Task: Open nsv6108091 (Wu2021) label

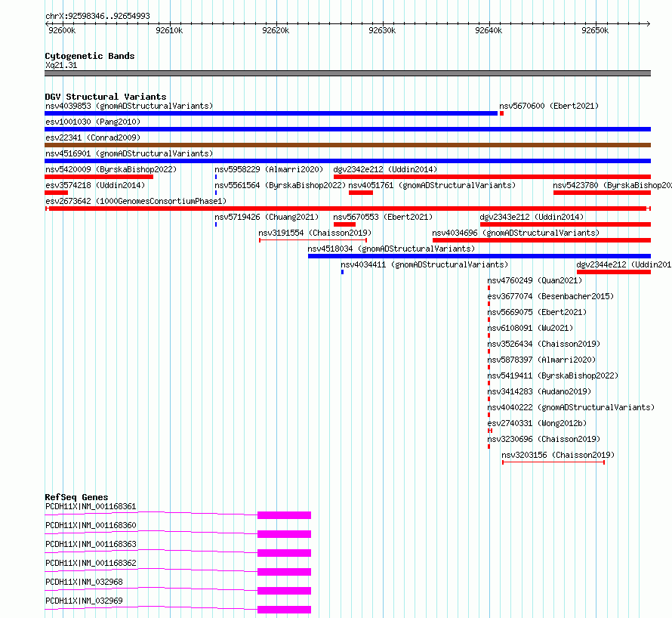Action: pyautogui.click(x=530, y=328)
